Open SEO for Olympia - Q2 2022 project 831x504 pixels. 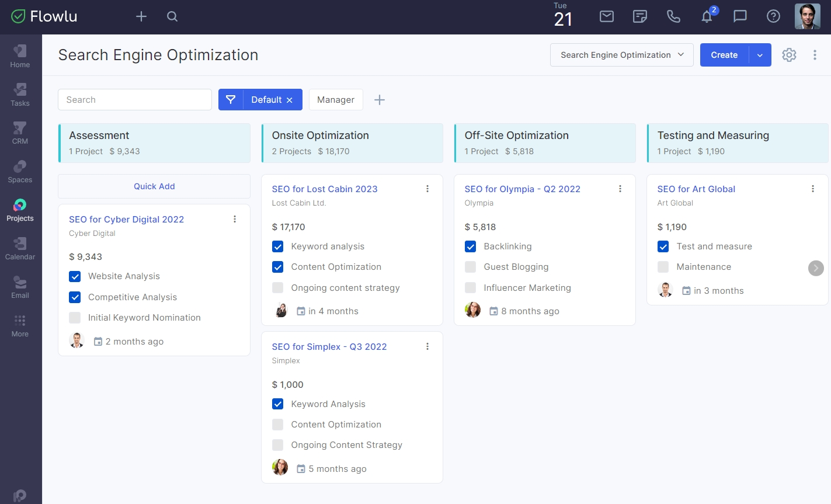coord(523,189)
